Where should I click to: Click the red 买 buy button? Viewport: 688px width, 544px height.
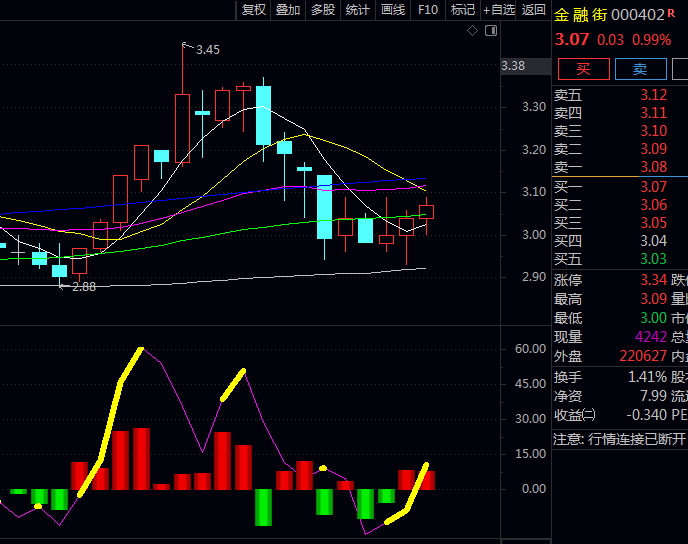(x=584, y=69)
